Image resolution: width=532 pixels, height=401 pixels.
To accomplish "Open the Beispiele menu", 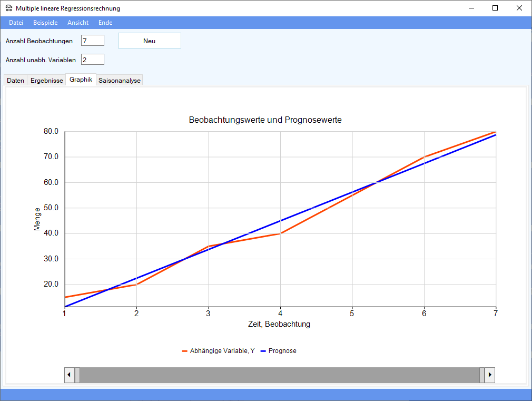I will pyautogui.click(x=45, y=23).
